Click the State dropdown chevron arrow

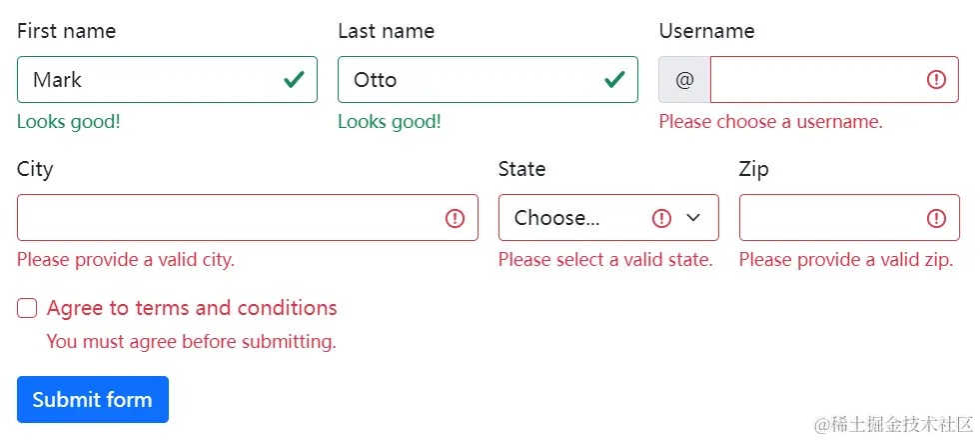tap(693, 218)
